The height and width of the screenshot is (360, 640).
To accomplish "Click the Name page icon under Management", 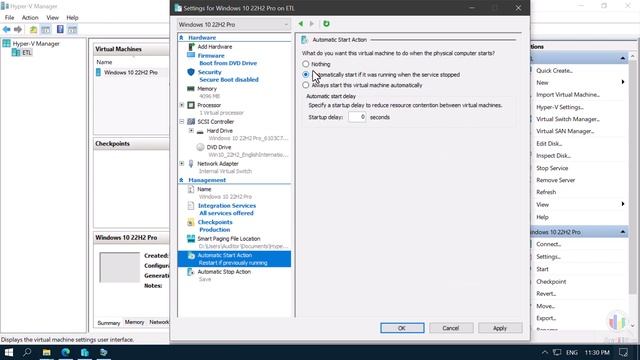I will 191,189.
